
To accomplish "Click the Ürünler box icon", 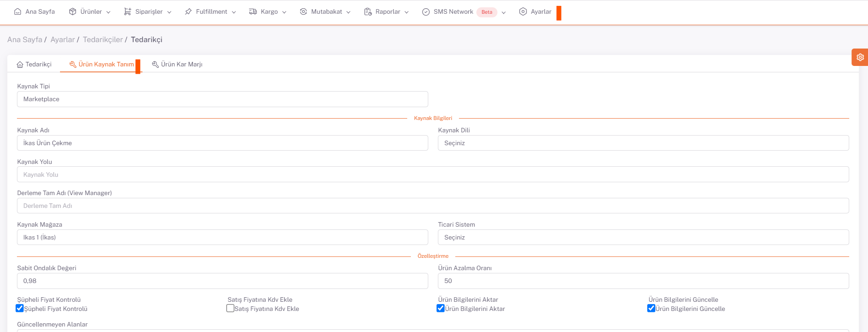I will (72, 12).
